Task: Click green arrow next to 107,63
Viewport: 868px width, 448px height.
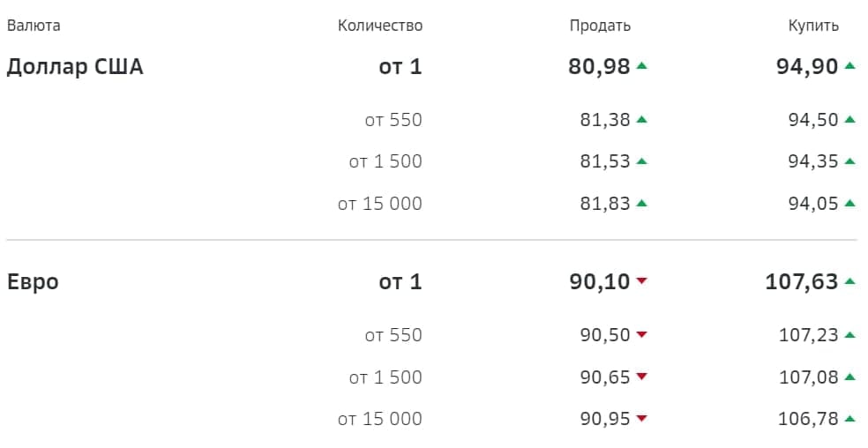Action: (x=850, y=281)
